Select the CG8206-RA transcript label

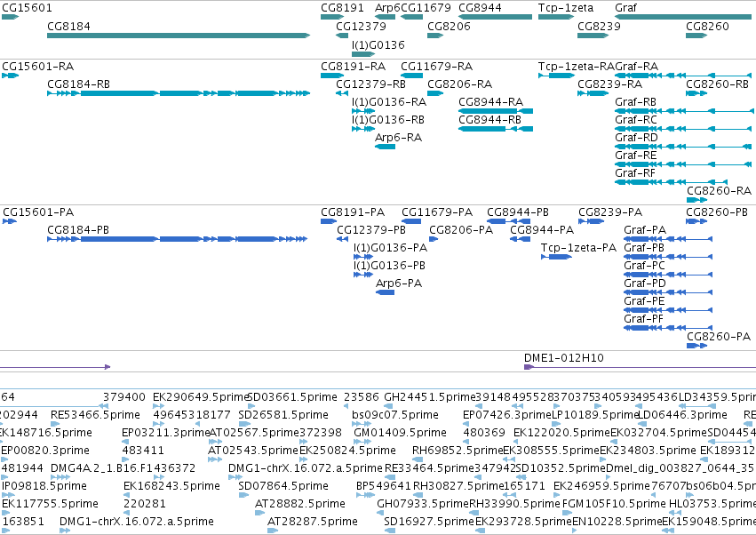coord(459,84)
